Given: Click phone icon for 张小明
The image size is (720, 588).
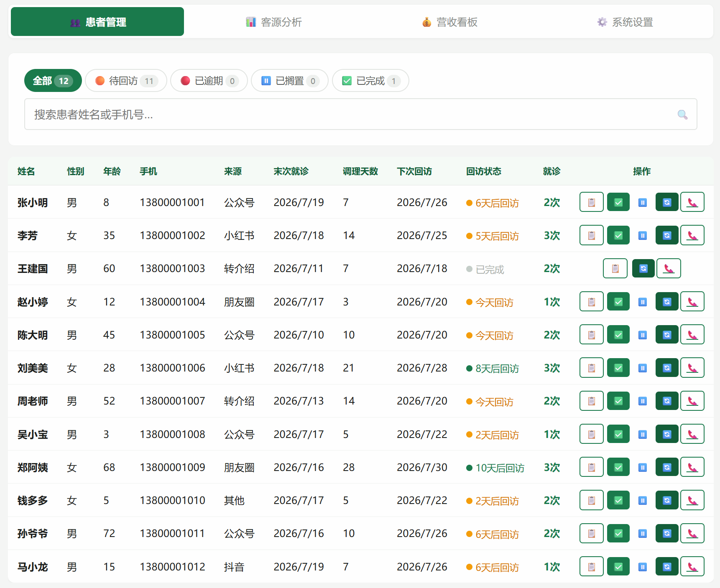Looking at the screenshot, I should [x=692, y=202].
